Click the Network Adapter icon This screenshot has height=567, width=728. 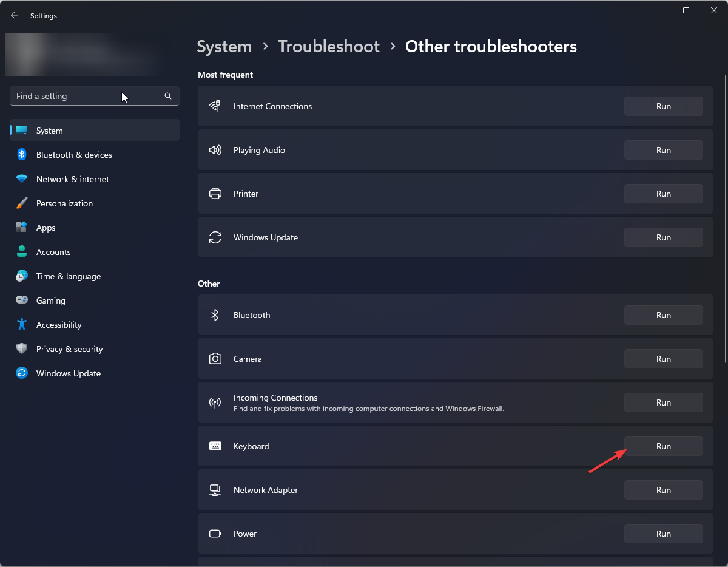pos(215,490)
